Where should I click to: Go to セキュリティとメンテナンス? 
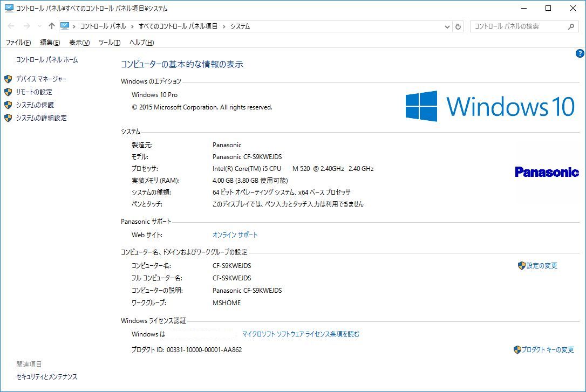pos(47,376)
